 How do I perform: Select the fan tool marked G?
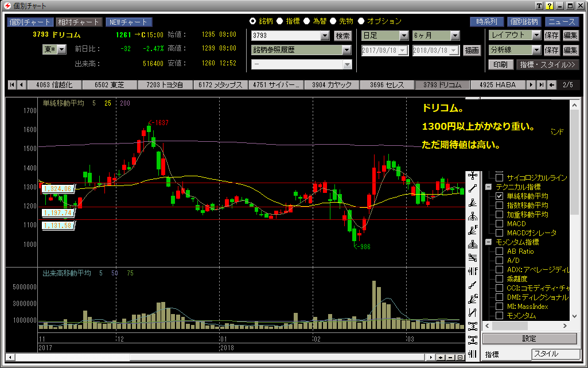473,299
